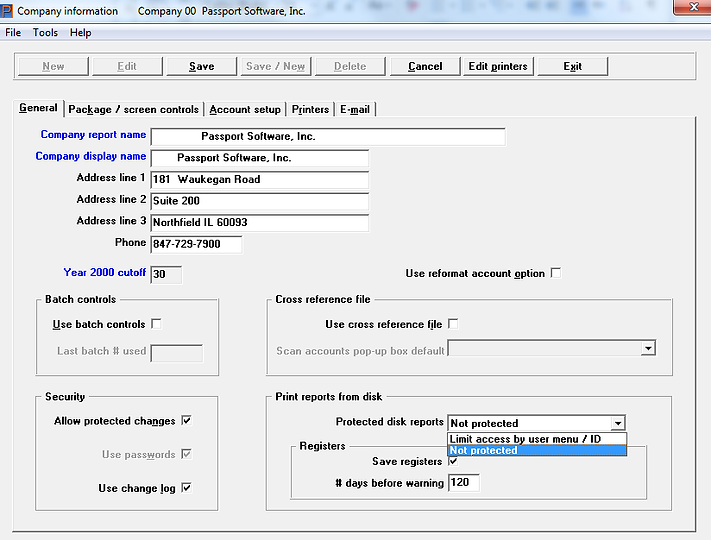Click the Year 2000 cutoff field
Image resolution: width=711 pixels, height=540 pixels.
(x=166, y=274)
